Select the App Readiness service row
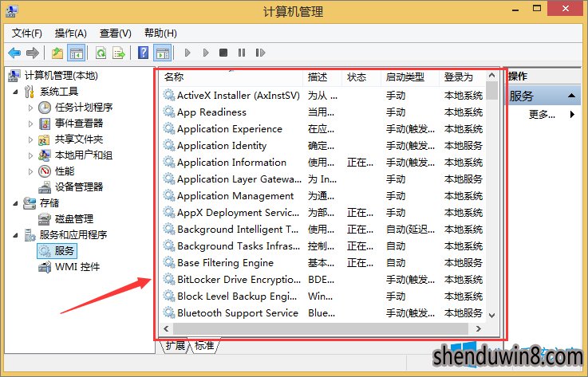 (322, 112)
